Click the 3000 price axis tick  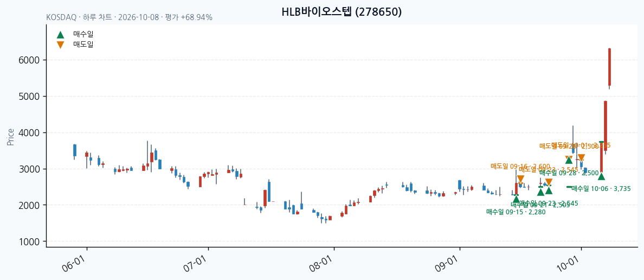30,169
